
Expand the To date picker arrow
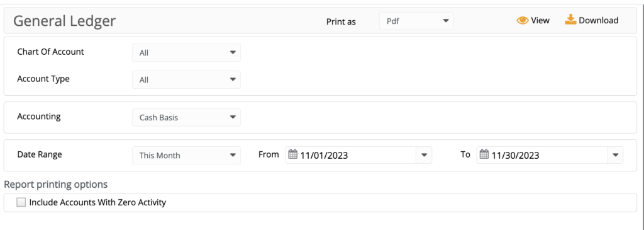tap(615, 155)
